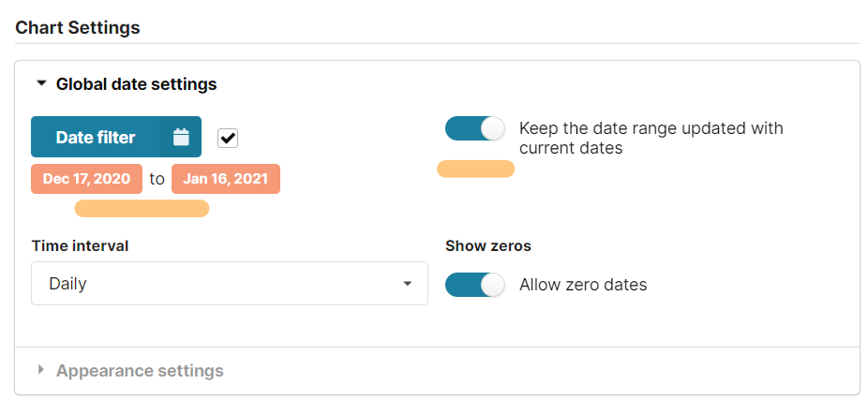Viewport: 868px width, 399px height.
Task: Click the calendar icon beside Date filter
Action: 181,138
